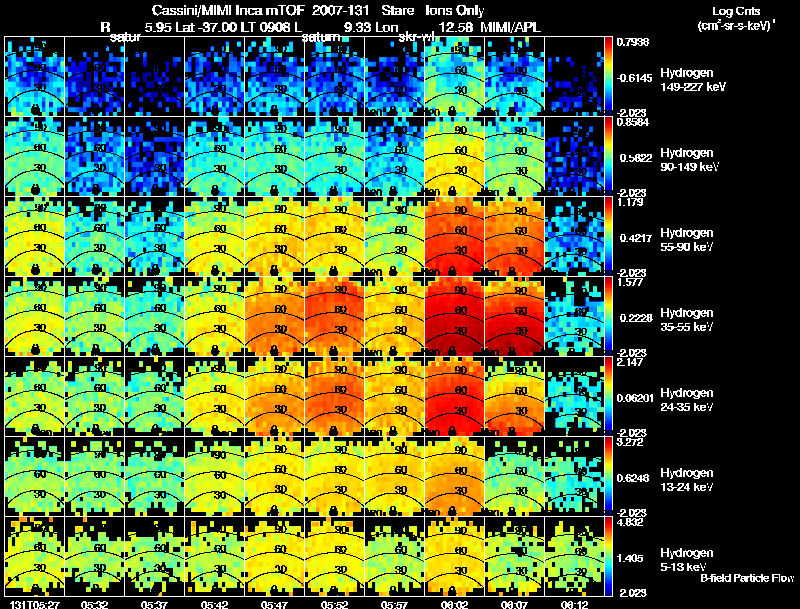
Task: Select the 06:12 time label
Action: coord(574,604)
